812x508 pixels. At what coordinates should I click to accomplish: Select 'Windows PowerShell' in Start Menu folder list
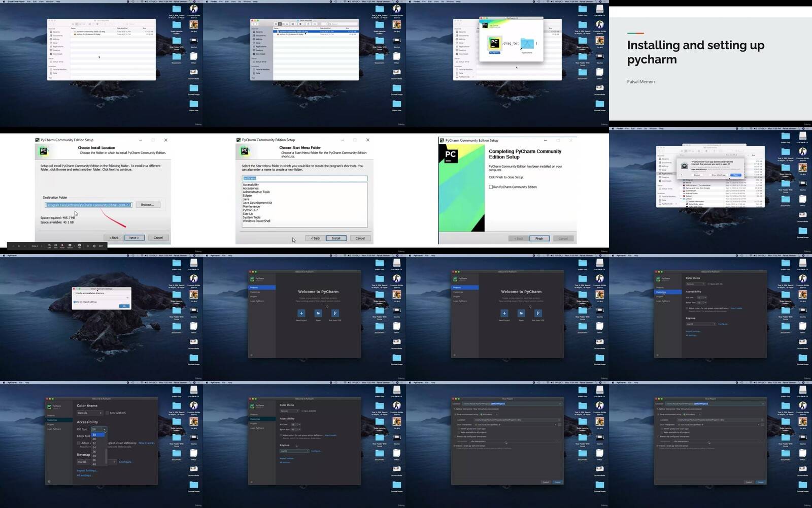256,221
